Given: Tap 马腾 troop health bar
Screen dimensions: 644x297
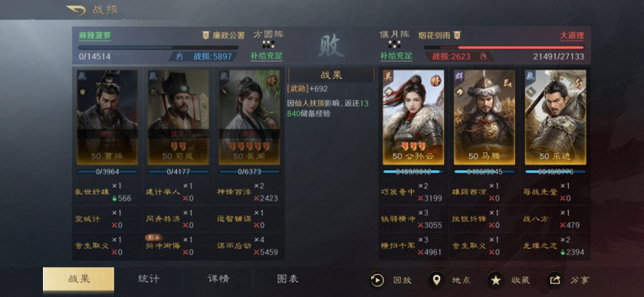Looking at the screenshot, I should [x=485, y=172].
